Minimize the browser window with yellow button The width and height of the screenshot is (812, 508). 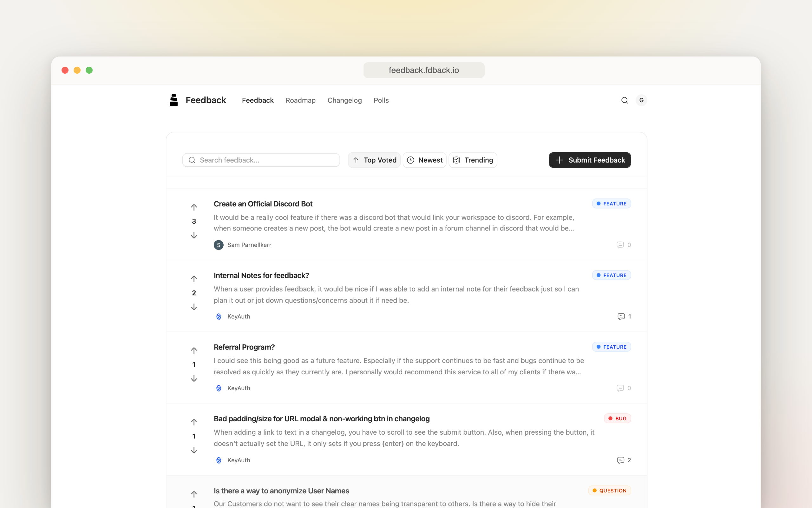pyautogui.click(x=77, y=70)
